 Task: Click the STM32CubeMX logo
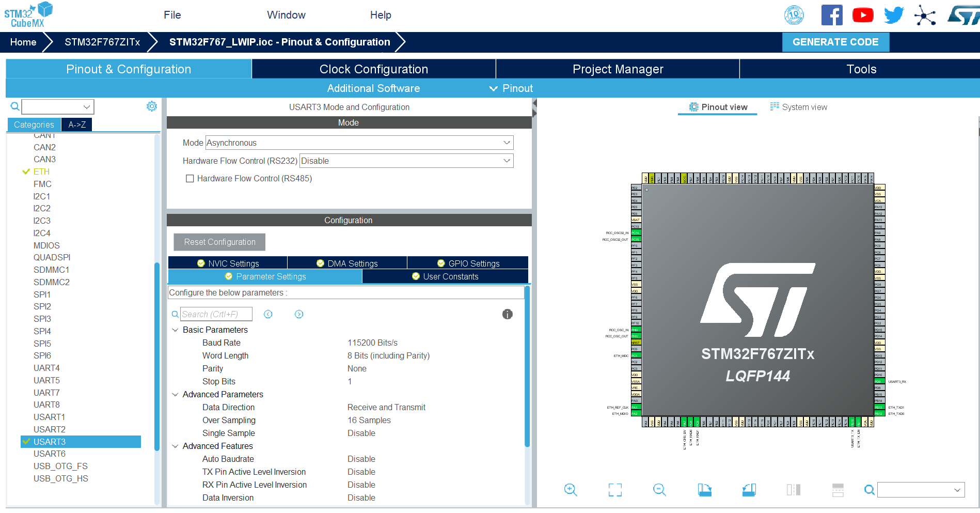[28, 14]
